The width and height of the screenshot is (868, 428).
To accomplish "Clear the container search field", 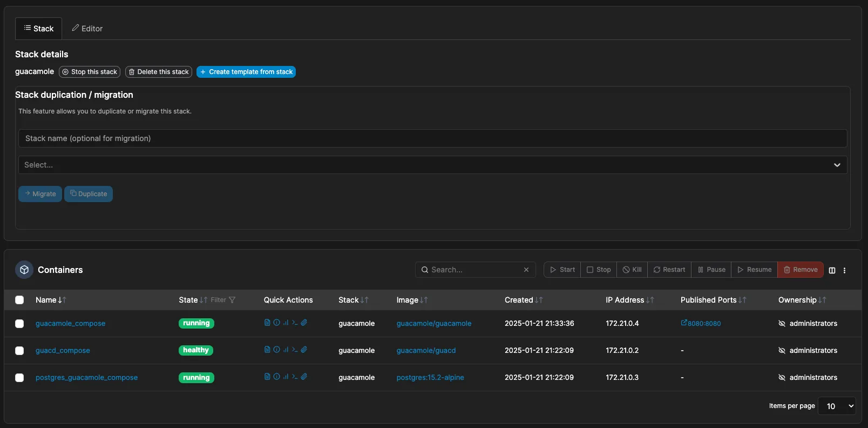I will point(526,270).
